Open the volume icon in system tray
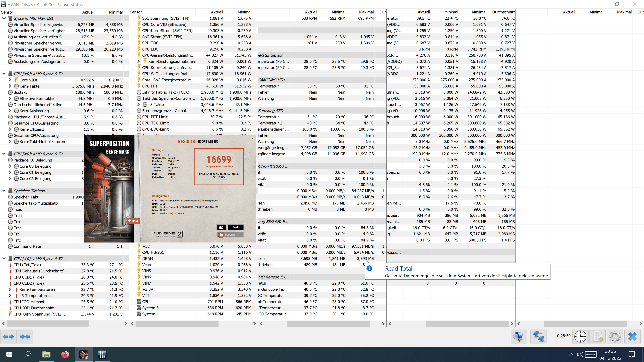Viewport: 644px width, 362px height. click(580, 354)
